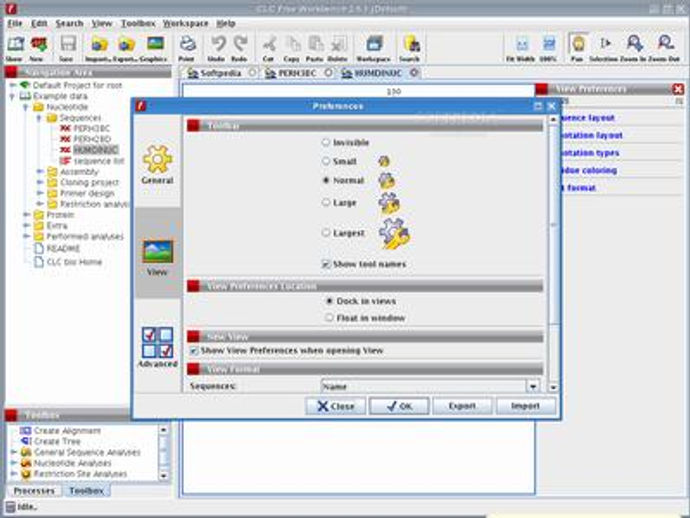Select the Invisible toolbar option
Image resolution: width=690 pixels, height=518 pixels.
326,142
